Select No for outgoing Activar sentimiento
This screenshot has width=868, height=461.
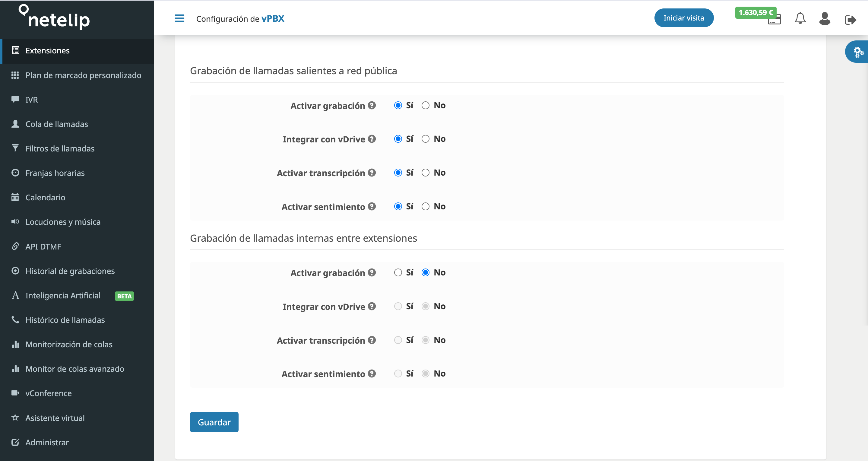[426, 206]
